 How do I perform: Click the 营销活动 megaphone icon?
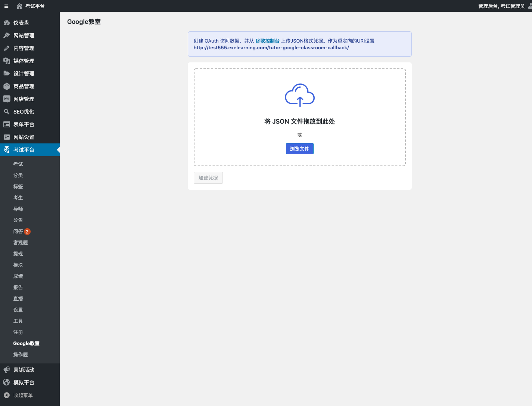pos(7,370)
